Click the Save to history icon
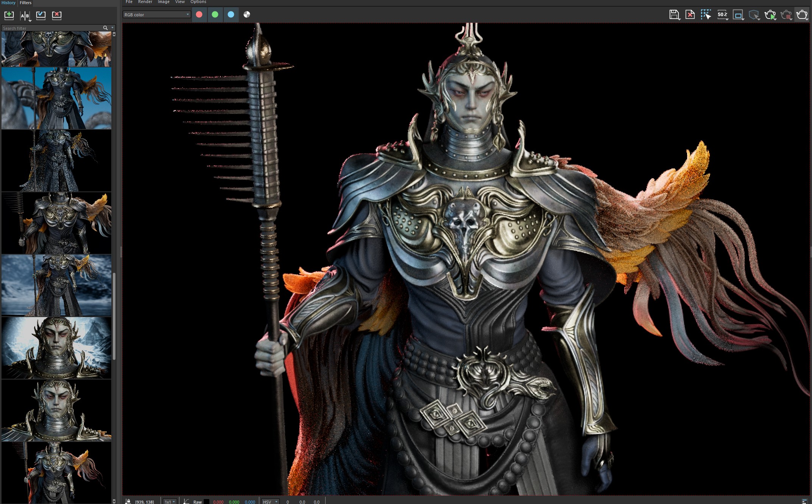The height and width of the screenshot is (504, 812). (9, 15)
